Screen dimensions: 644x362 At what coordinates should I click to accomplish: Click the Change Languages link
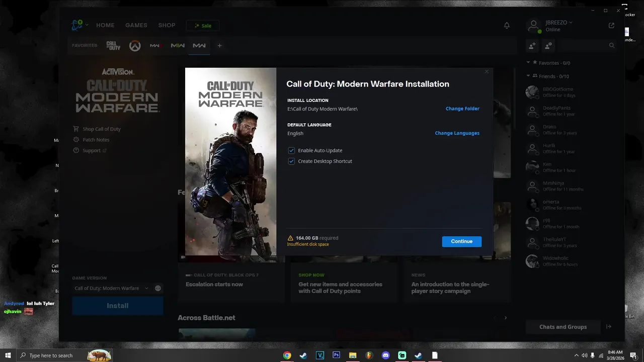tap(457, 133)
